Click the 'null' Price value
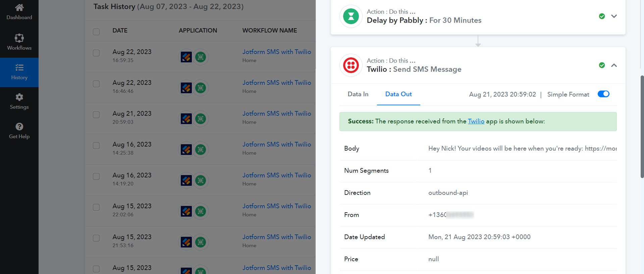Viewport: 644px width, 274px height. (433, 259)
